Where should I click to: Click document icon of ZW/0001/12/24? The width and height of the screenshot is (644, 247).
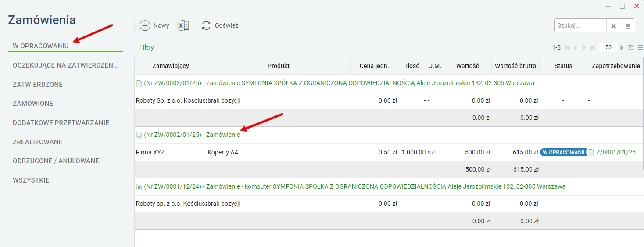pyautogui.click(x=139, y=186)
